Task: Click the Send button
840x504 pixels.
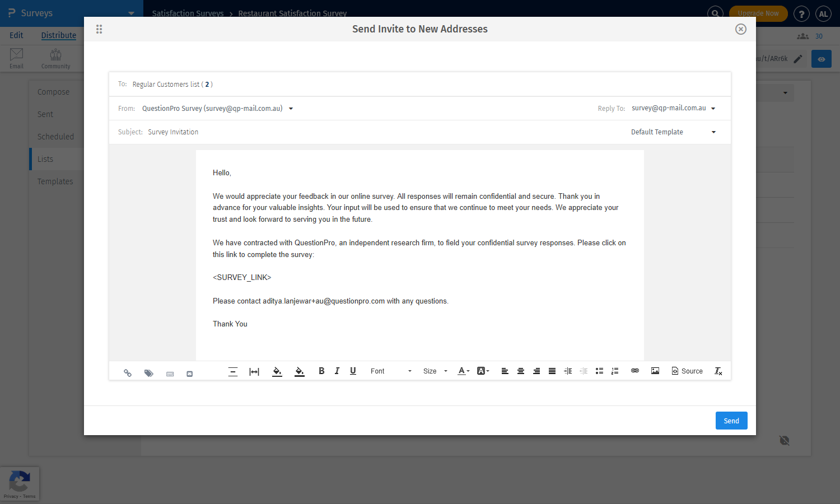Action: 731,421
